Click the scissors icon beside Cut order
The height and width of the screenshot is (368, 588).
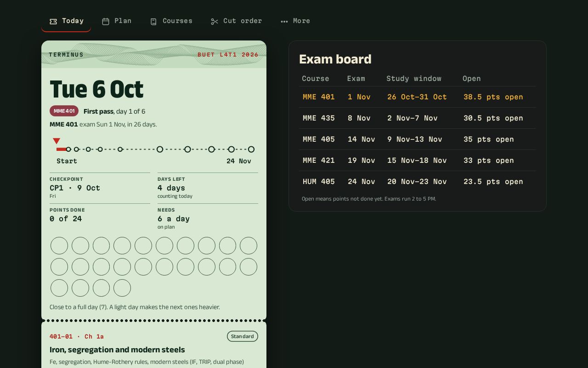coord(215,21)
